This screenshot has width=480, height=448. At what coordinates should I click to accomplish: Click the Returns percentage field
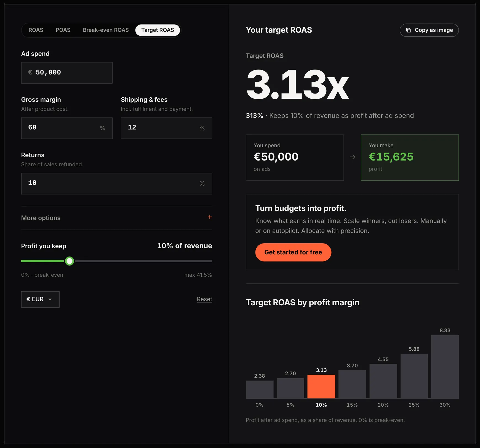point(117,184)
